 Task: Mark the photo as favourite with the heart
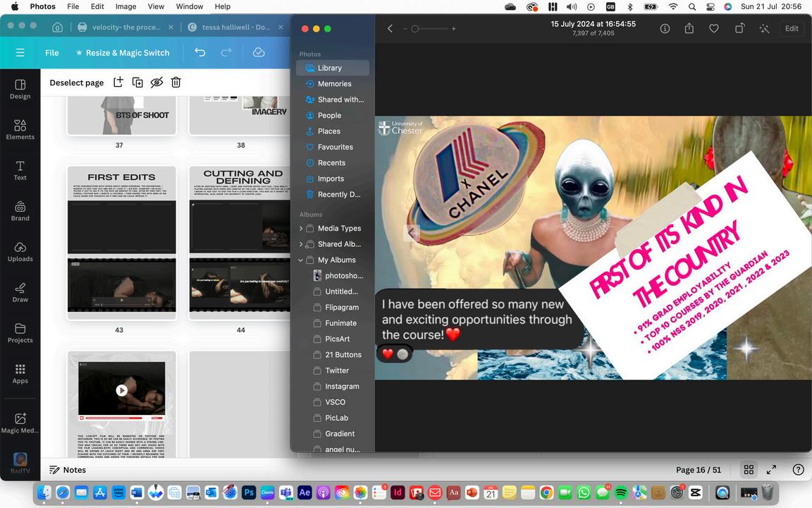pos(713,28)
